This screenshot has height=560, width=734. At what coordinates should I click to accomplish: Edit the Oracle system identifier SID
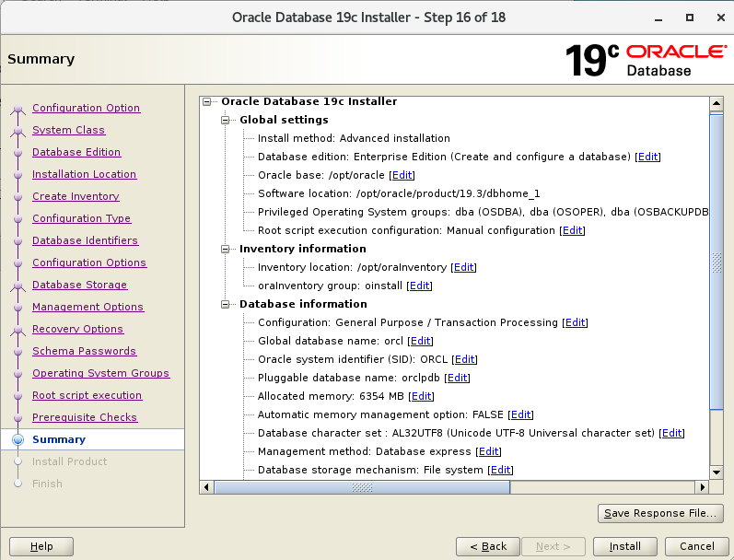click(x=465, y=359)
